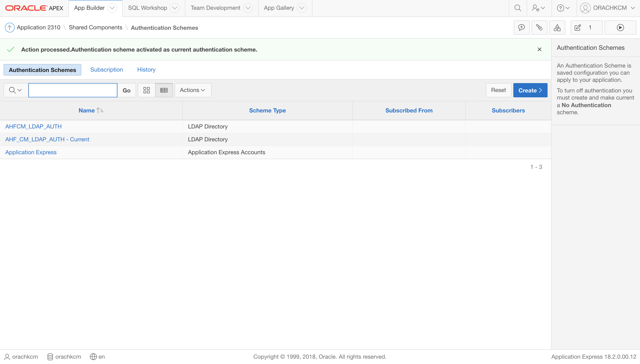Switch to View Icons grid mode
Image resolution: width=640 pixels, height=364 pixels.
pos(146,90)
